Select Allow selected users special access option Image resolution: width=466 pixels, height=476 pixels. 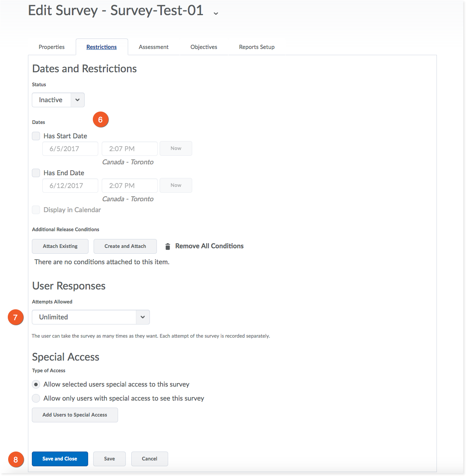(36, 384)
